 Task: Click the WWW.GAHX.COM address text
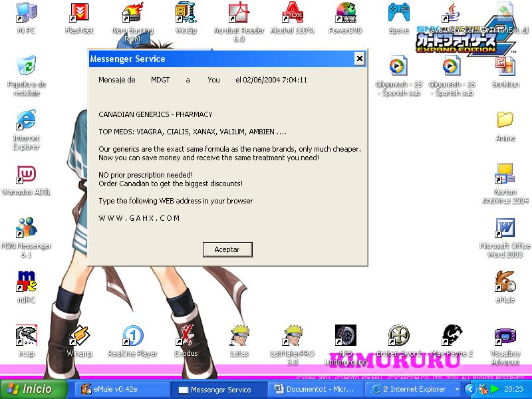pos(139,218)
